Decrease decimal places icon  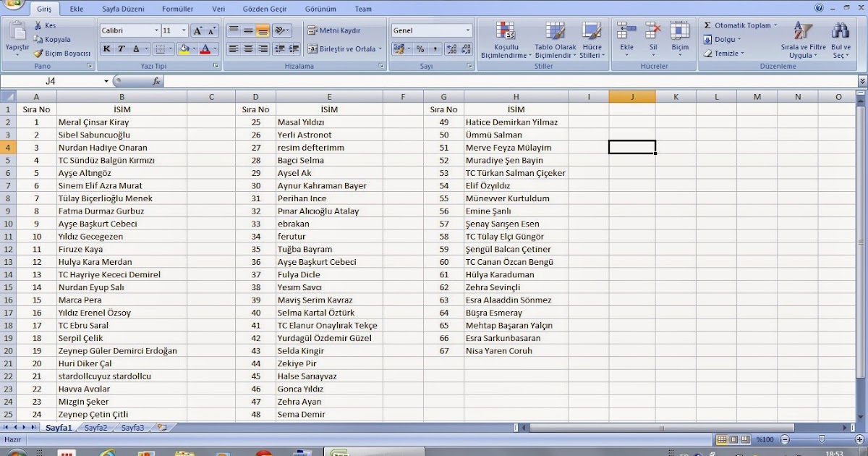pos(465,49)
